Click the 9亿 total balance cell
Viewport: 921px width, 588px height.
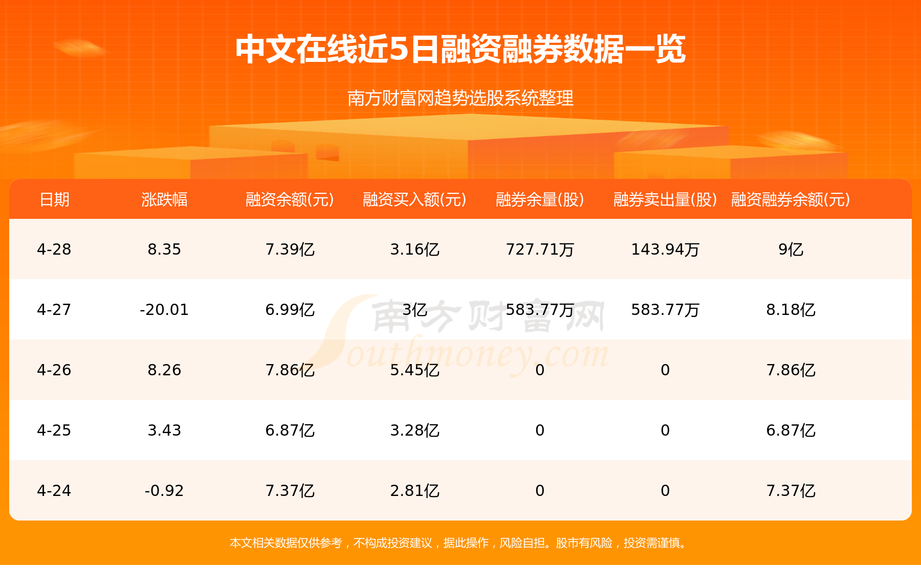[791, 249]
